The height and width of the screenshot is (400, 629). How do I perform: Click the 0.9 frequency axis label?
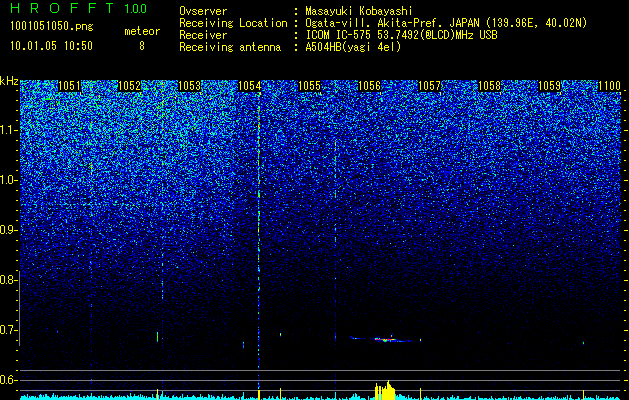tap(8, 230)
